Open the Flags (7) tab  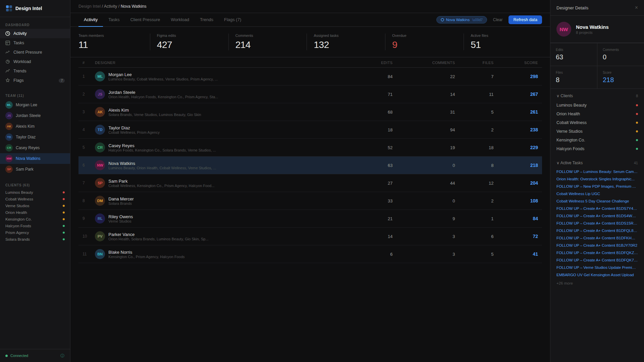[x=232, y=20]
